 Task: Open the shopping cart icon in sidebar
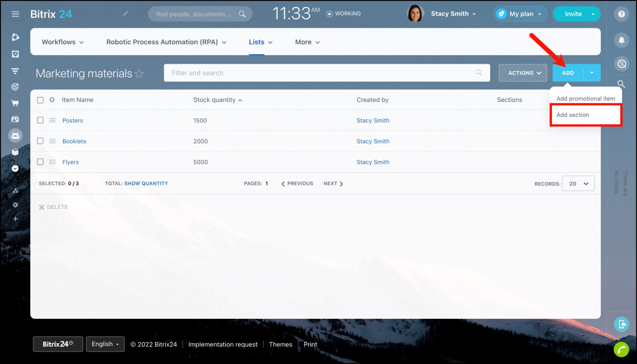tap(15, 103)
